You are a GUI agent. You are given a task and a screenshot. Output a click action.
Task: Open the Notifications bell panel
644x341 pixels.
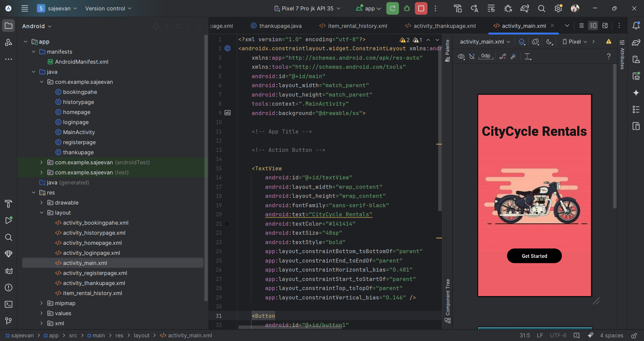coord(636,26)
